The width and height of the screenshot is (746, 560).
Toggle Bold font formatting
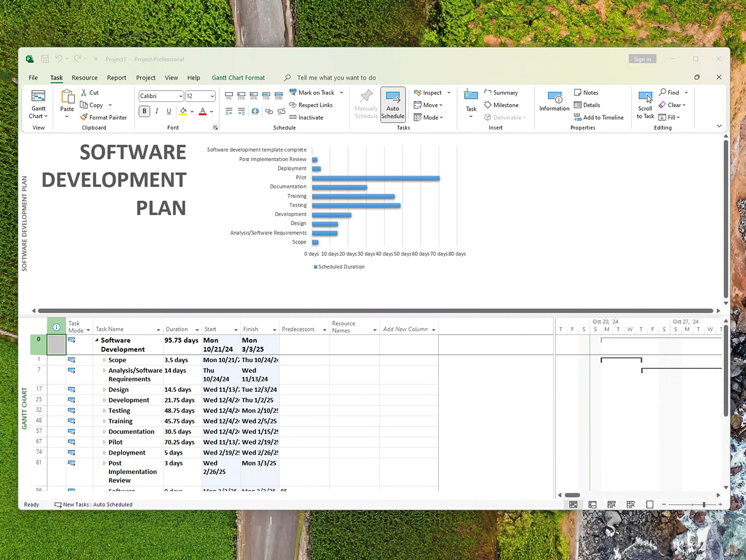point(144,111)
